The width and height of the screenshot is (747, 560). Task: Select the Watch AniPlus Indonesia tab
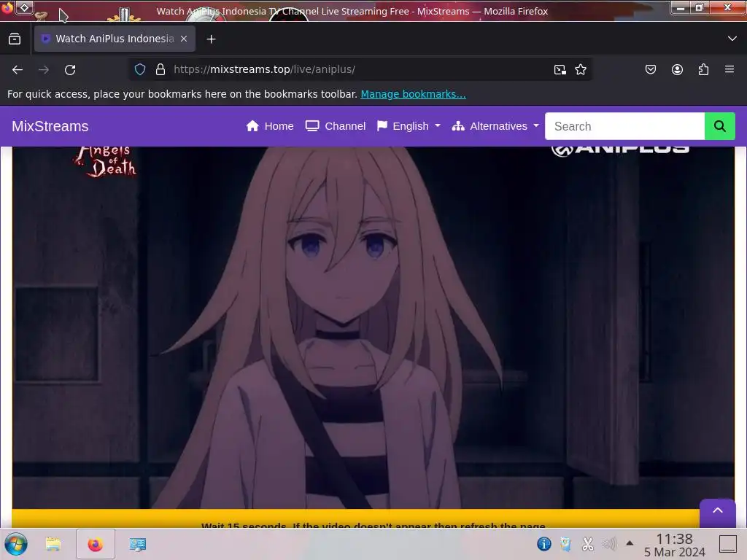point(115,39)
